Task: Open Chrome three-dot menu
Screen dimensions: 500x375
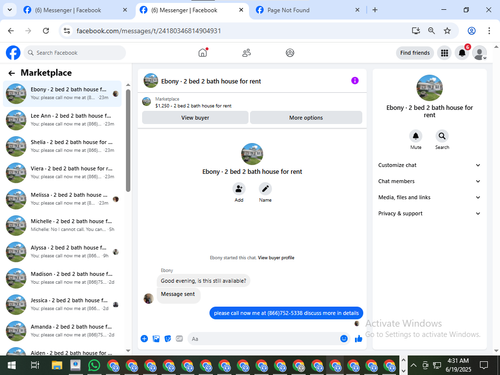Action: point(489,31)
